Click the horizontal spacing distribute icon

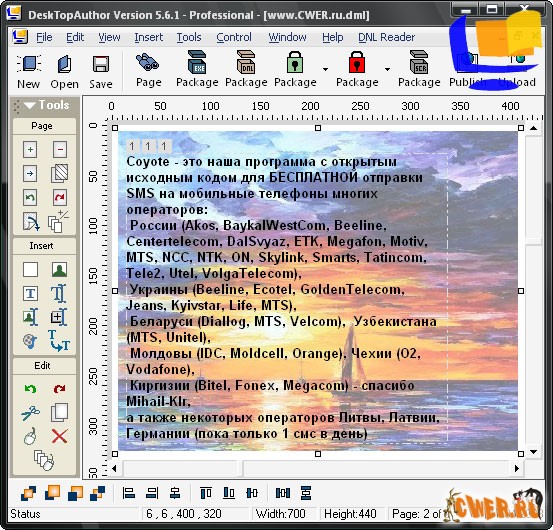point(283,493)
